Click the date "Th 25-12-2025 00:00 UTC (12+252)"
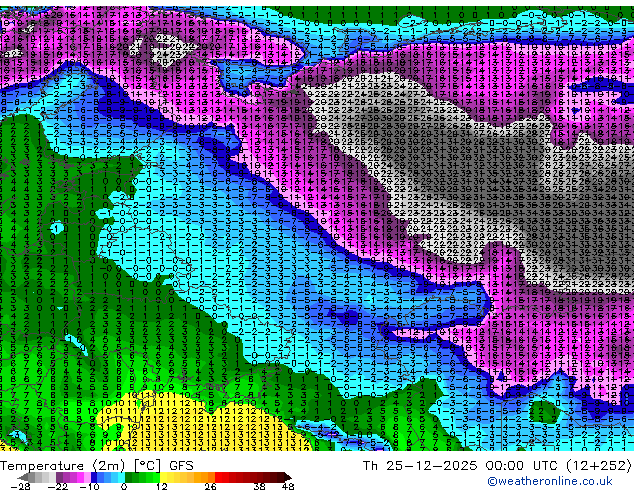 coord(497,466)
